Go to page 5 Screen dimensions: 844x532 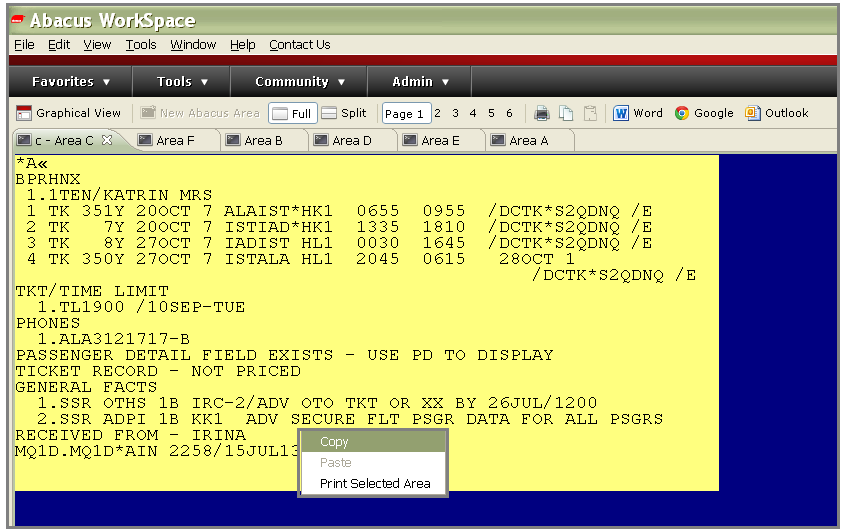(x=491, y=113)
